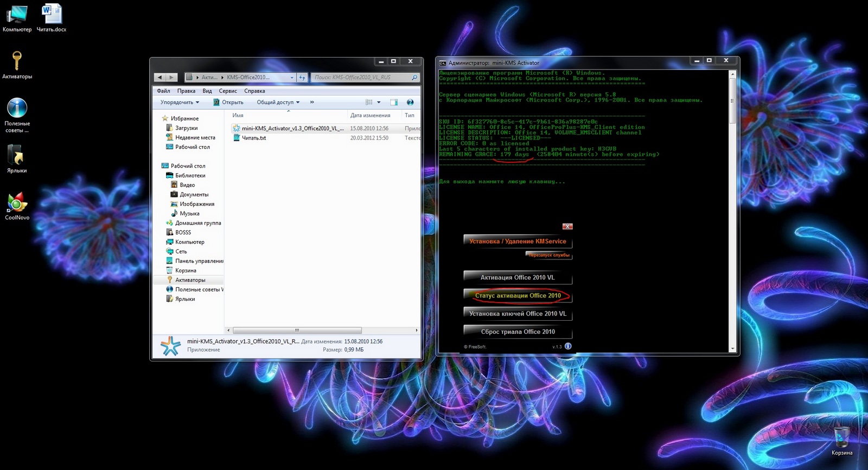This screenshot has height=470, width=868.
Task: Click the Статус активации Office 2010 button
Action: click(x=518, y=296)
